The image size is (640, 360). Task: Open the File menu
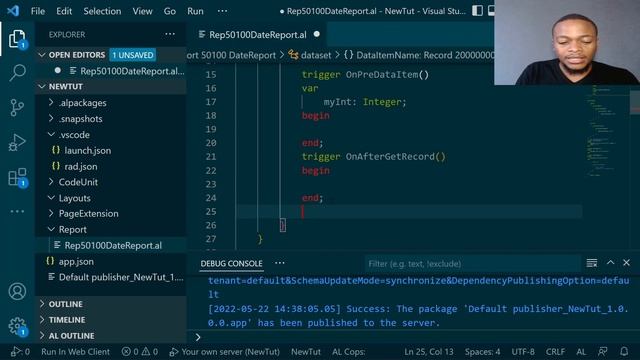pyautogui.click(x=38, y=11)
